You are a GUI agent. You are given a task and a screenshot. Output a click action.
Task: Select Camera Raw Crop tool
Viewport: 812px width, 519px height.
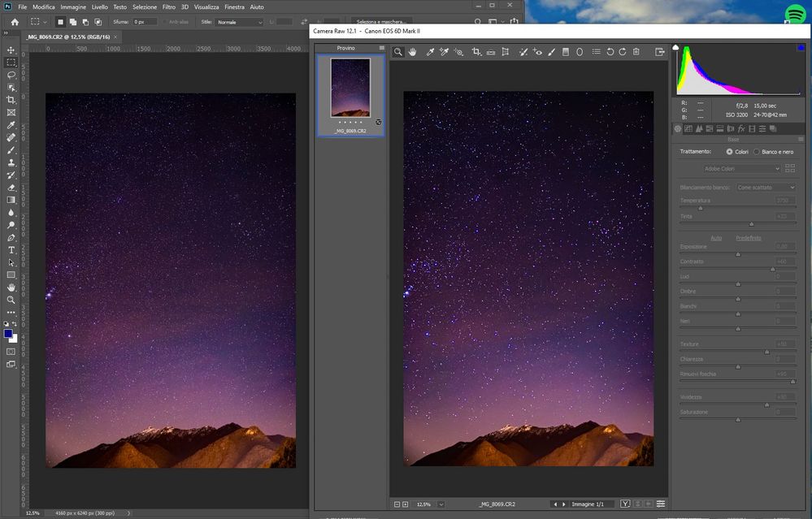pyautogui.click(x=476, y=52)
